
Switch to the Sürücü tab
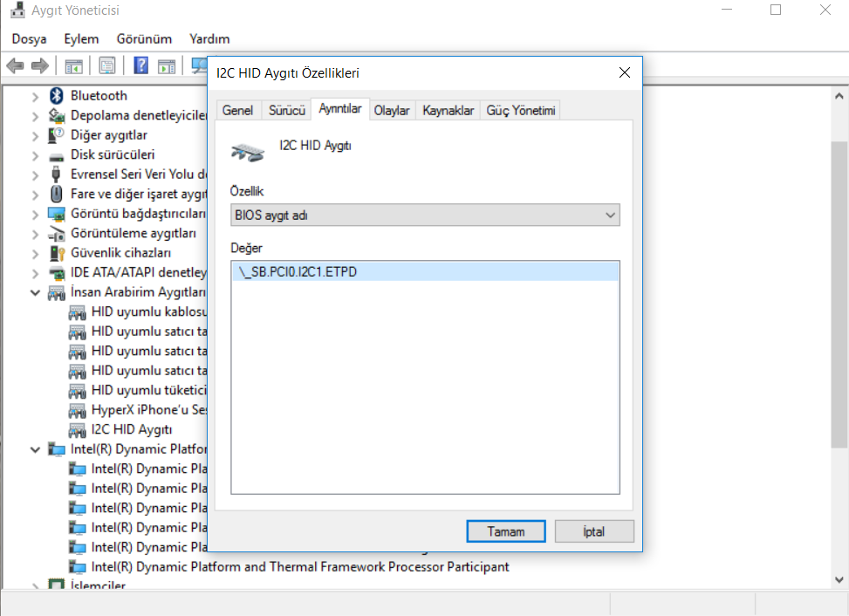point(286,110)
